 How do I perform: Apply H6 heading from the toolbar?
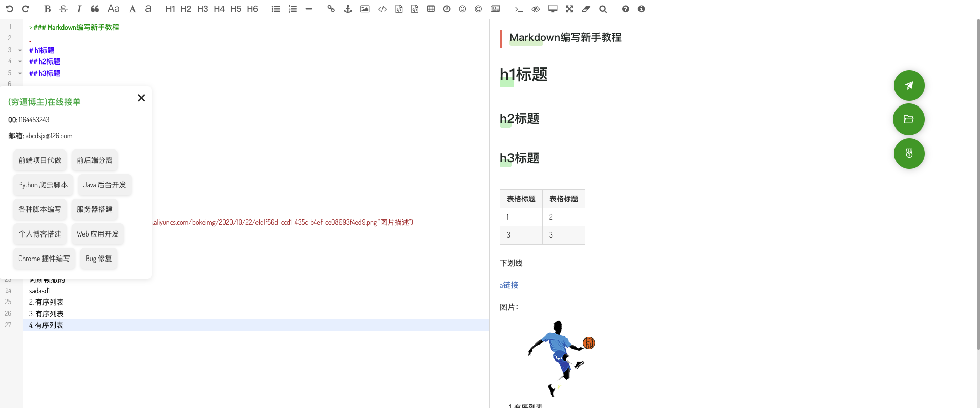tap(252, 9)
